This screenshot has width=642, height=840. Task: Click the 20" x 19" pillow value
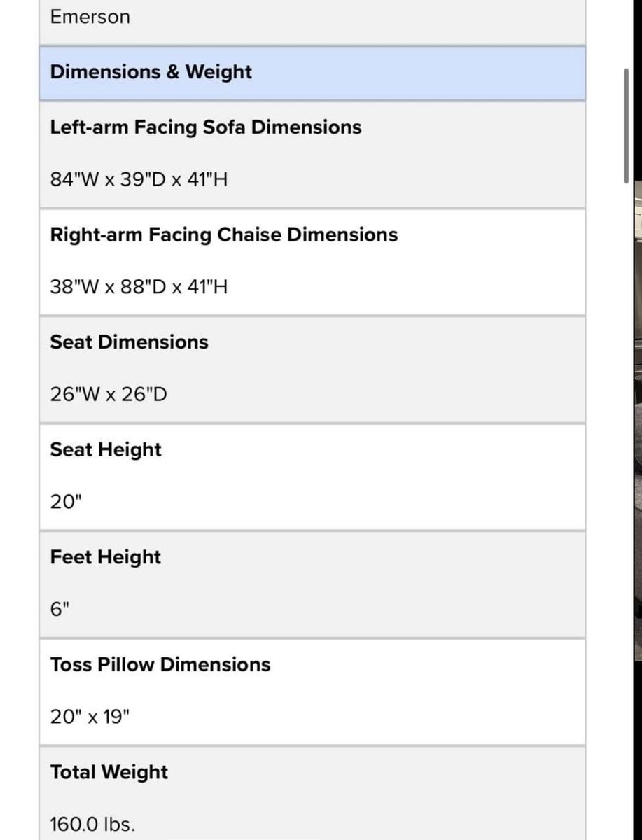point(90,717)
